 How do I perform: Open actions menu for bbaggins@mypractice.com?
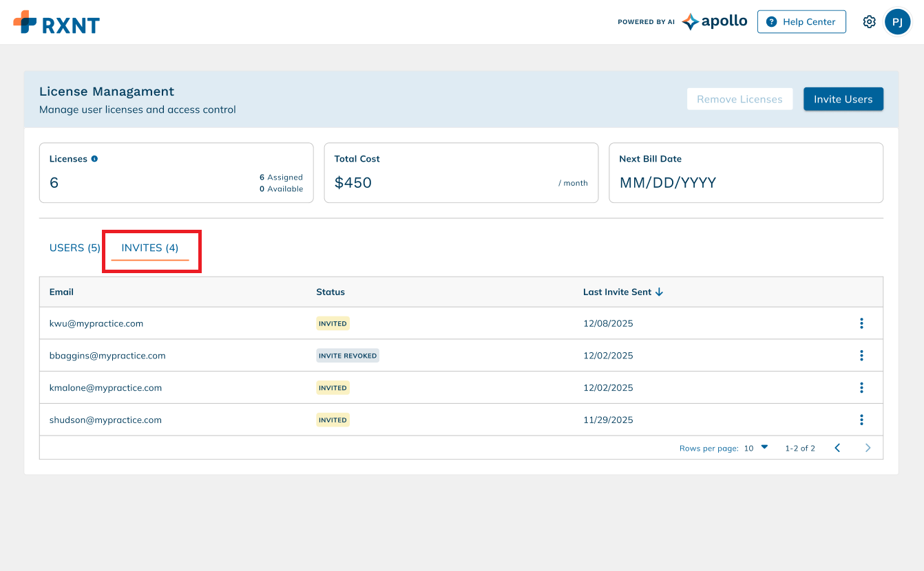click(x=861, y=356)
